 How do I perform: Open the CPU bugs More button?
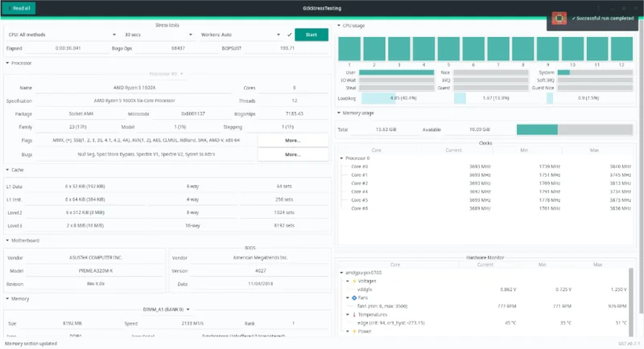[x=293, y=154]
